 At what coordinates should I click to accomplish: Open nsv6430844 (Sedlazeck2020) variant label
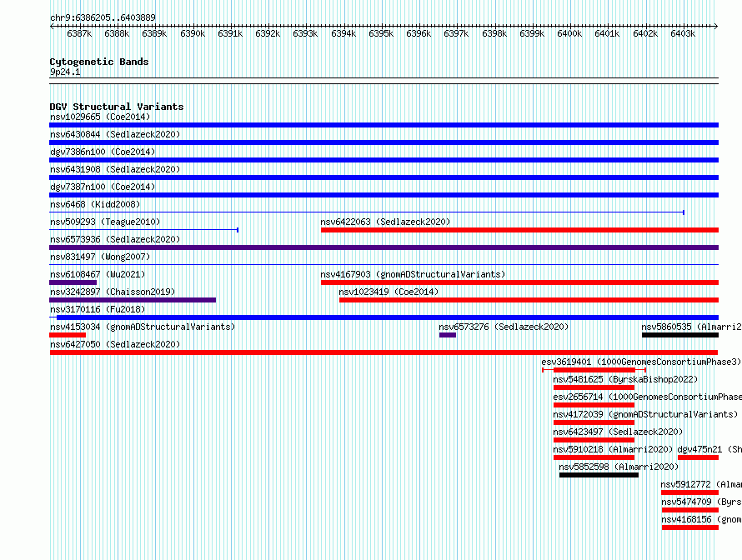click(115, 134)
